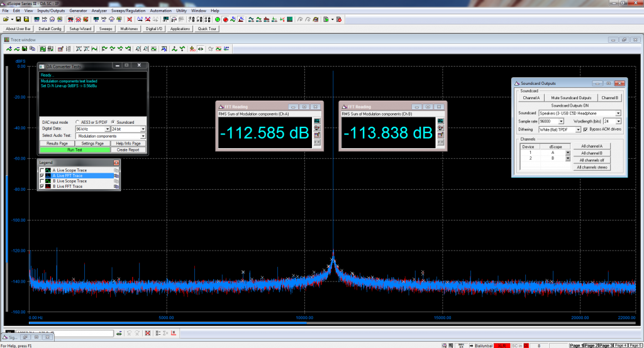Uncheck B Live FFT Trace checkbox
644x348 pixels.
42,187
